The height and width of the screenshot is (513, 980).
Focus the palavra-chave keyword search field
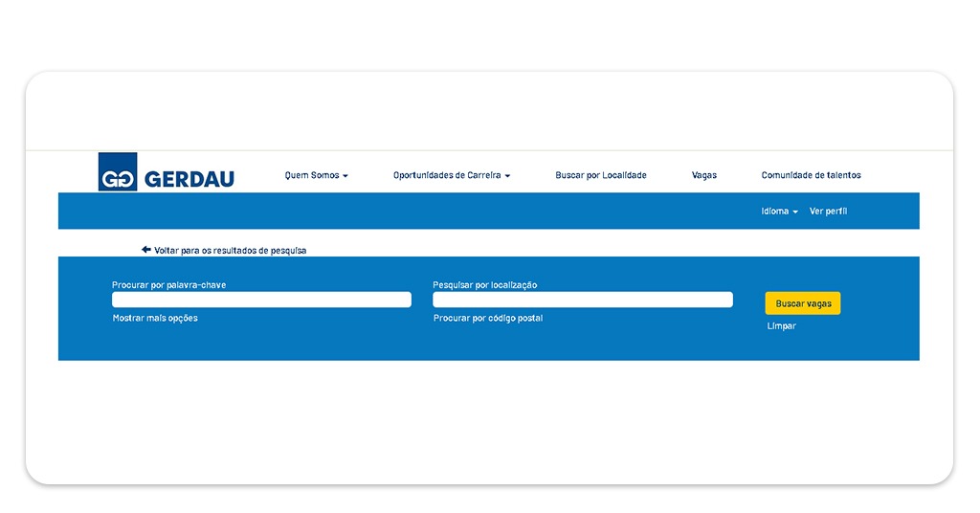261,300
